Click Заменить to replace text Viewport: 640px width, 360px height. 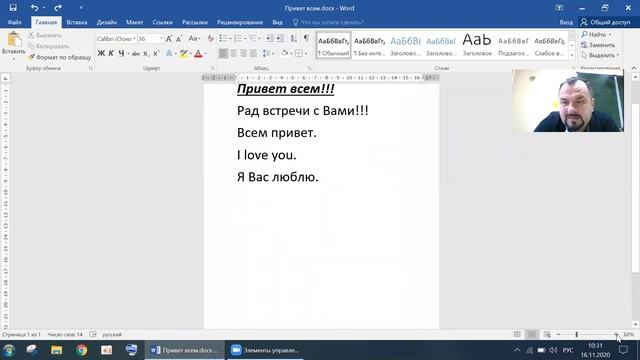click(598, 45)
